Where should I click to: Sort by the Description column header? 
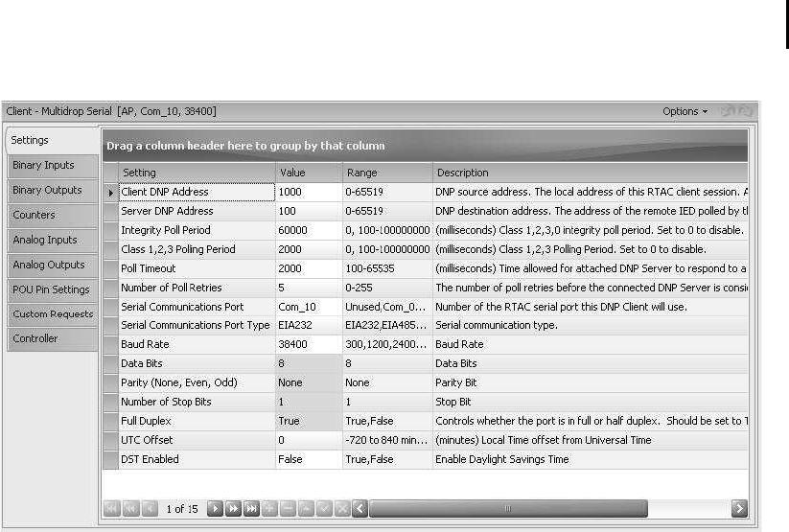pyautogui.click(x=591, y=173)
